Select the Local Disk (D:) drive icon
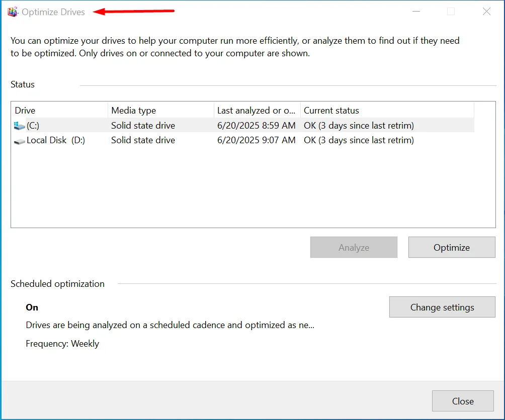The width and height of the screenshot is (505, 420). point(20,141)
